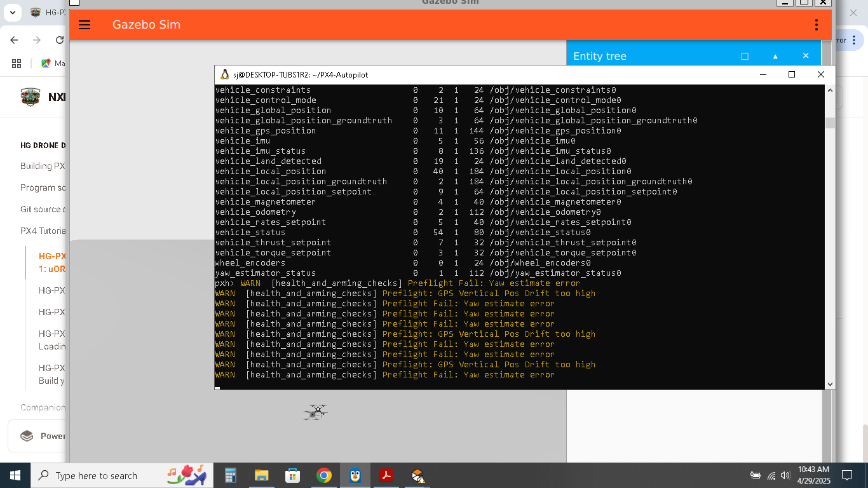868x488 pixels.
Task: Open Chrome apps grid shortcut
Action: coord(17,63)
